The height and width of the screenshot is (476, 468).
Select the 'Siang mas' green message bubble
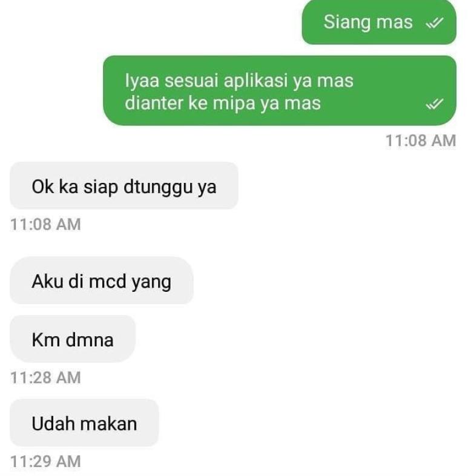(x=379, y=22)
